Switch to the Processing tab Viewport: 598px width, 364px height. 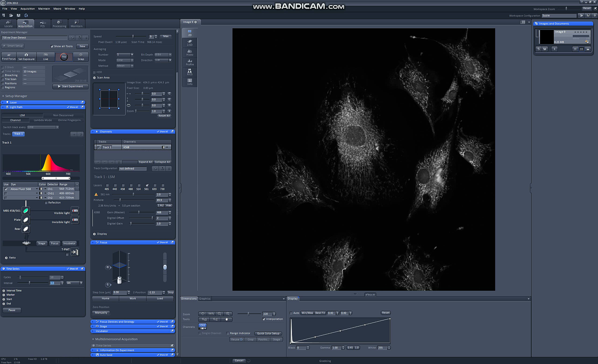(59, 24)
